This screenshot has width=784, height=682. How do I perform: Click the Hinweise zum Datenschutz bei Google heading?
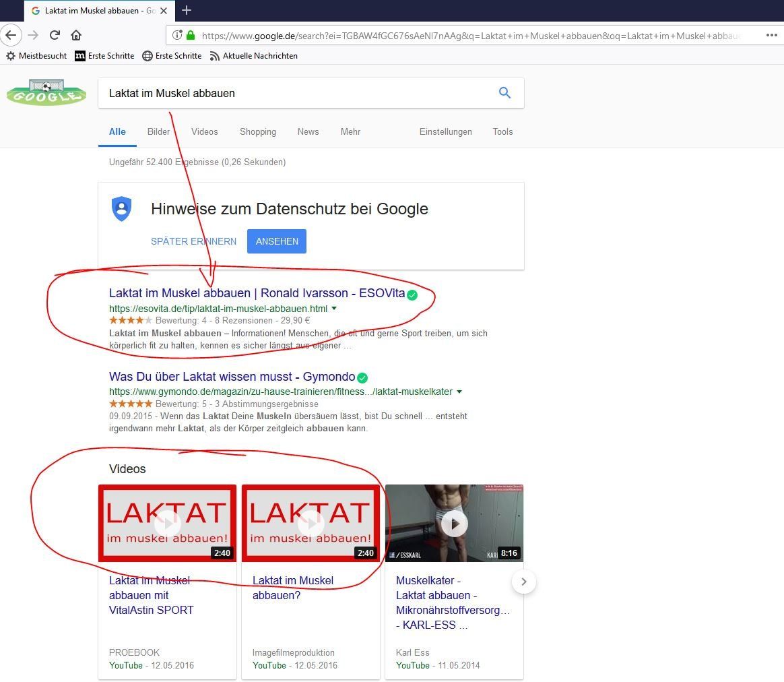click(x=290, y=209)
